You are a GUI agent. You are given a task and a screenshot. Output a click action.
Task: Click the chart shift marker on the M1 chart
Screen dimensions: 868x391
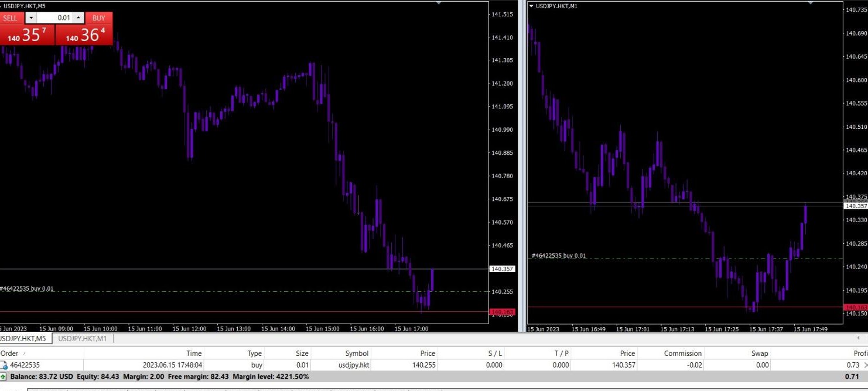tap(811, 3)
